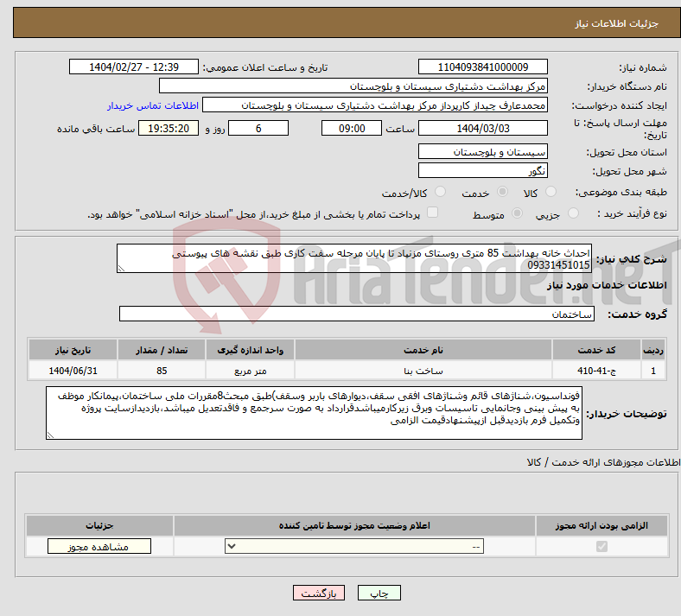
Task: Click the اطلاعات خدمات مورد نیاز heading
Action: click(x=607, y=285)
